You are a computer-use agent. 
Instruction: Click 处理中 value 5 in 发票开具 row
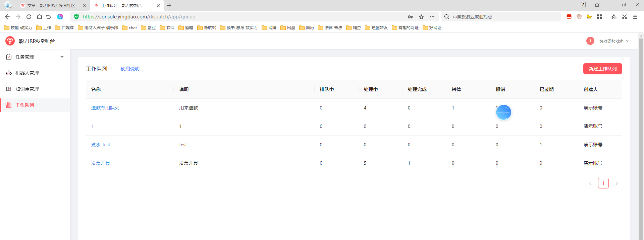point(365,163)
